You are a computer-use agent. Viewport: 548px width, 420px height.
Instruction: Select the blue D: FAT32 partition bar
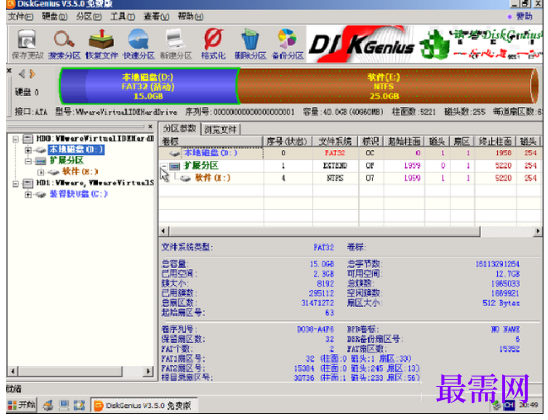tap(149, 86)
